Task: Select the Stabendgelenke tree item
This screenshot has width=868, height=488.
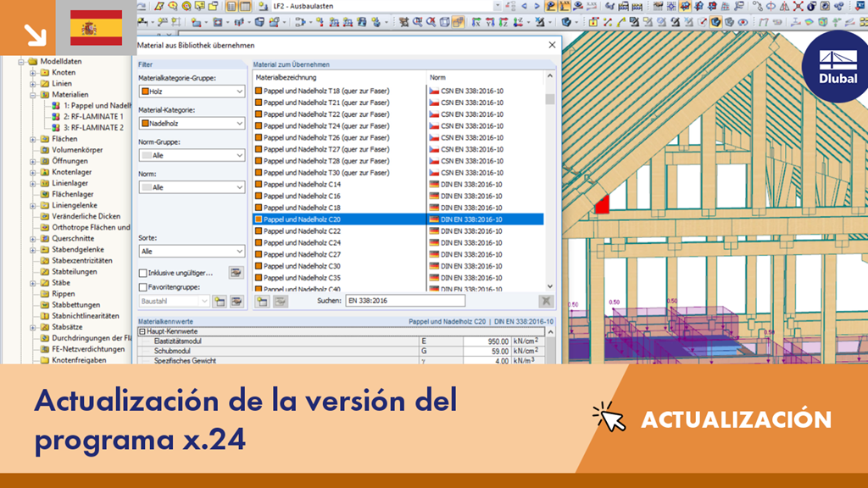Action: point(78,250)
